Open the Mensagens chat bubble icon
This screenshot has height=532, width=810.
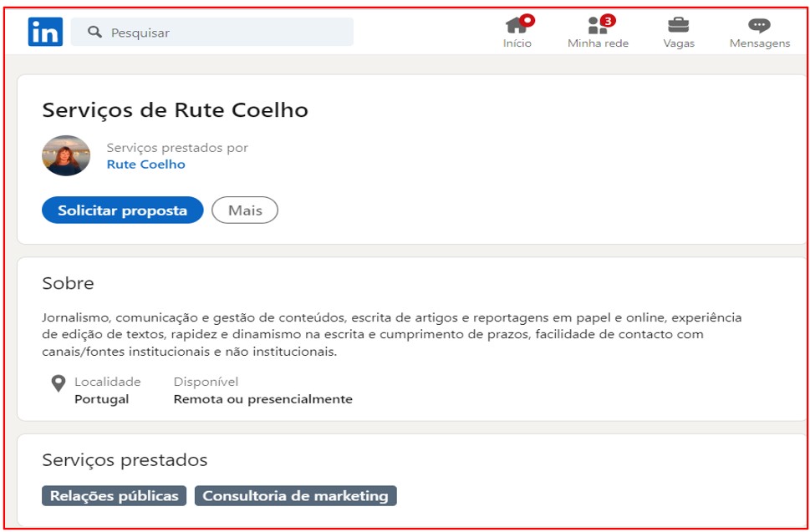pyautogui.click(x=759, y=26)
